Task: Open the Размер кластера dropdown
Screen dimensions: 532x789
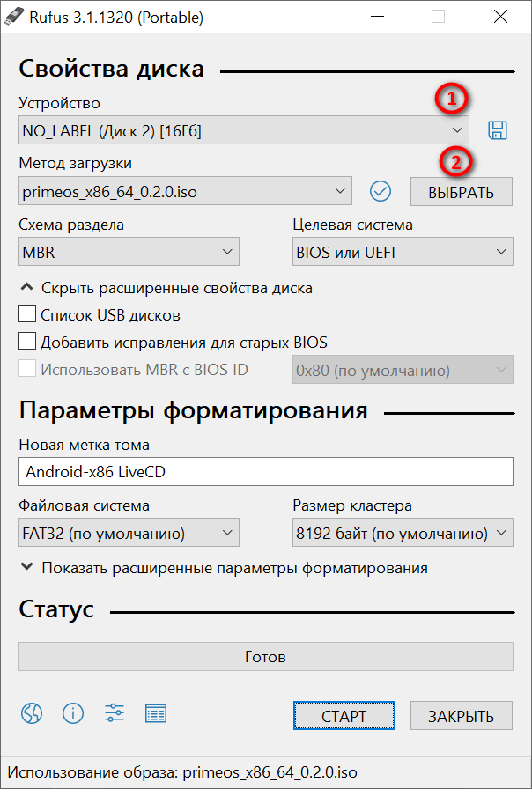Action: click(403, 533)
